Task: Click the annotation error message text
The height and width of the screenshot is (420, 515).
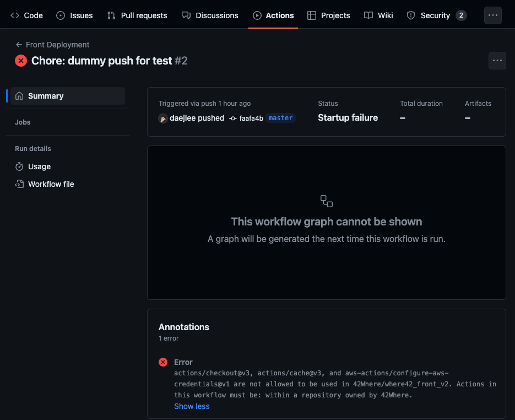Action: 335,384
